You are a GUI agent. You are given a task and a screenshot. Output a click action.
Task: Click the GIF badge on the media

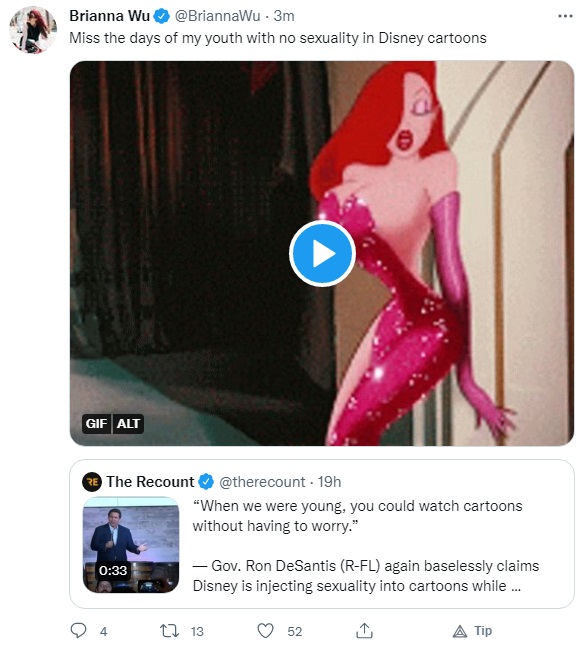click(x=97, y=423)
